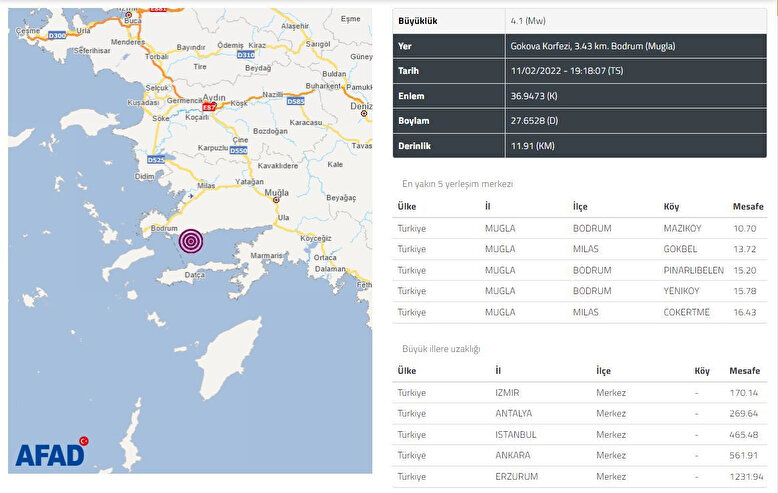Click the AFAD logo on the map

[51, 453]
